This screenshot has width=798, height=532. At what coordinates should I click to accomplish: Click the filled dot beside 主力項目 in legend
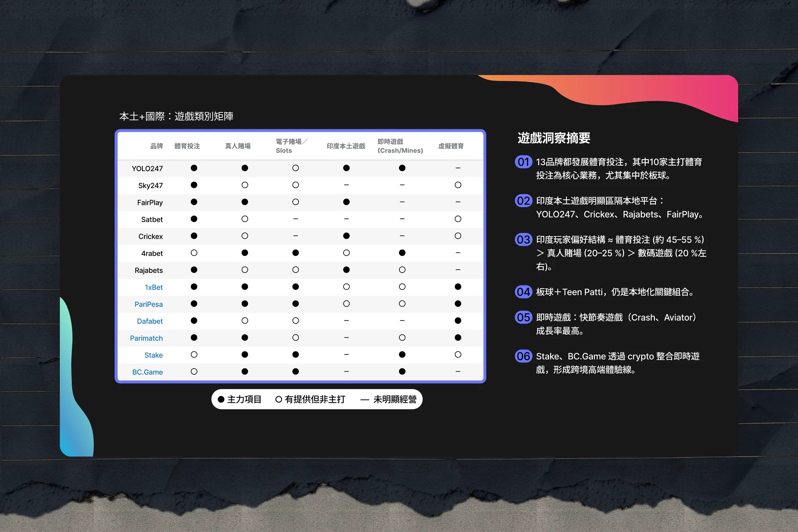(221, 399)
